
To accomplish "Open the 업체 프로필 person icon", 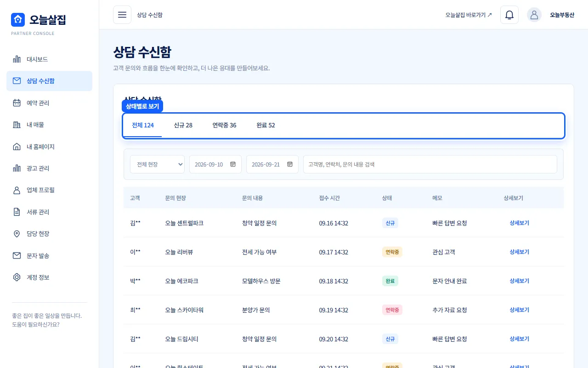I will point(17,190).
